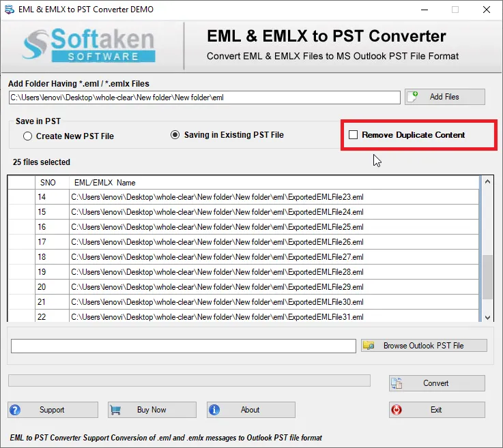Click the red power Exit icon
The image size is (503, 448).
coord(397,410)
